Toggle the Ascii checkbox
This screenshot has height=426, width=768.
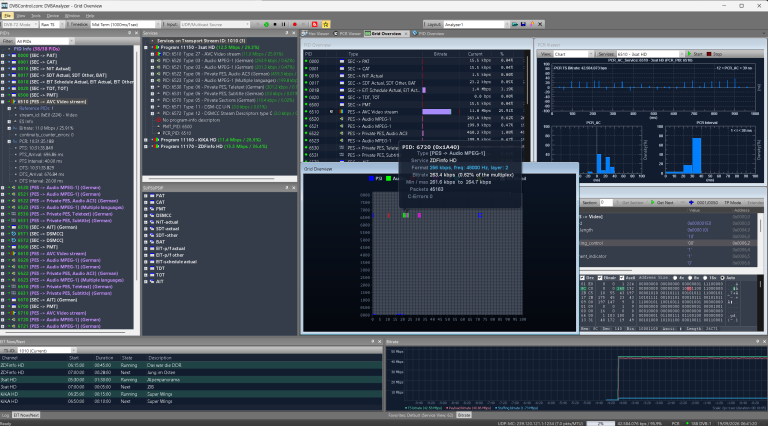pos(622,278)
